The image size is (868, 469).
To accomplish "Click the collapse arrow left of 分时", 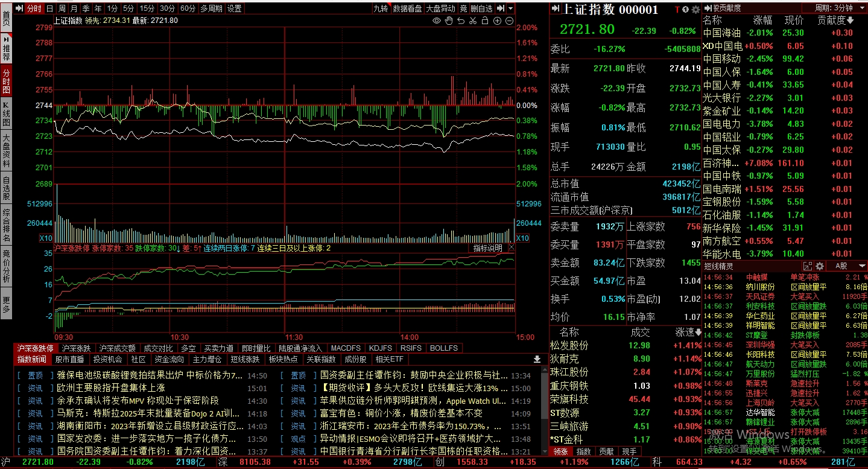I will 19,8.
